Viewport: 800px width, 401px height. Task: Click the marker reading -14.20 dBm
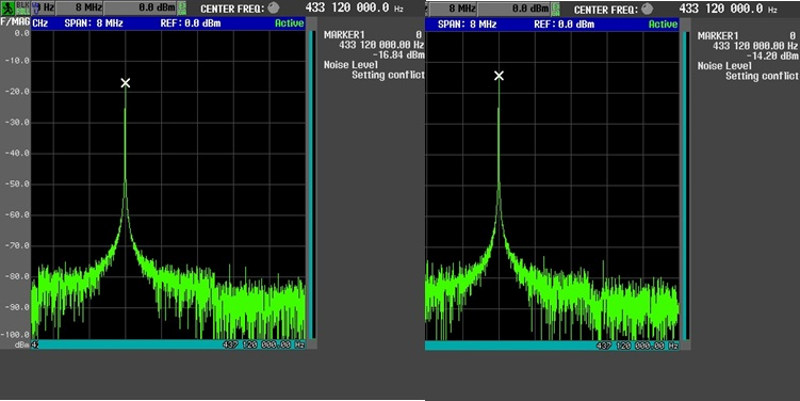click(x=772, y=56)
